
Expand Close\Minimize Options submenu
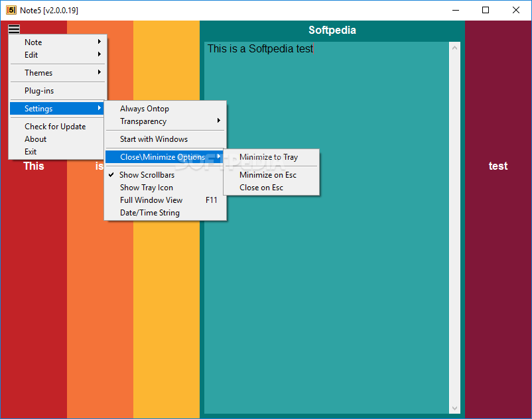click(x=165, y=157)
